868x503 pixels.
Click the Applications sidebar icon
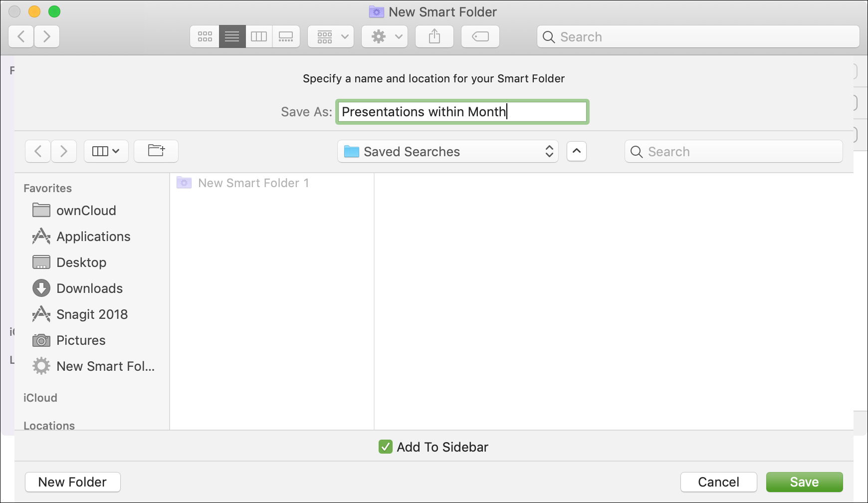tap(41, 236)
